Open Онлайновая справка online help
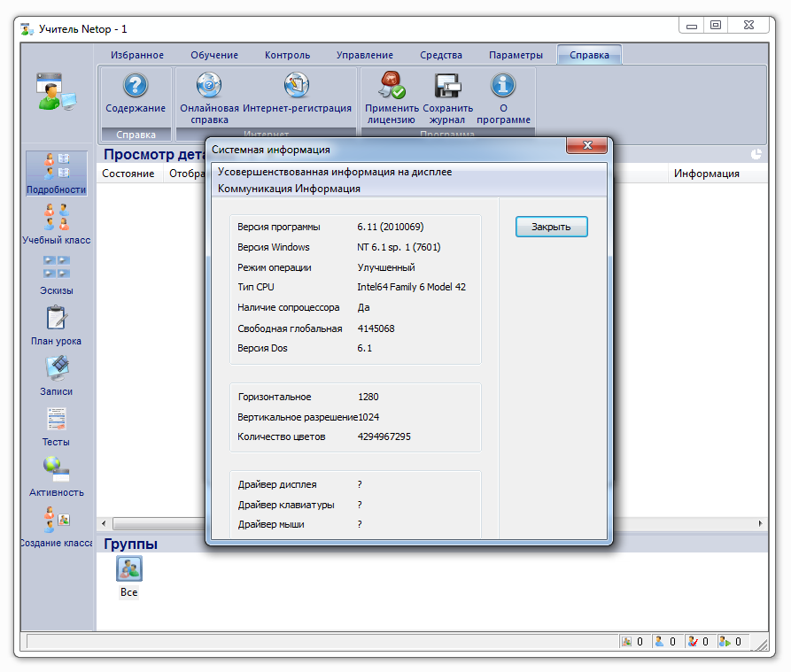 (x=209, y=85)
